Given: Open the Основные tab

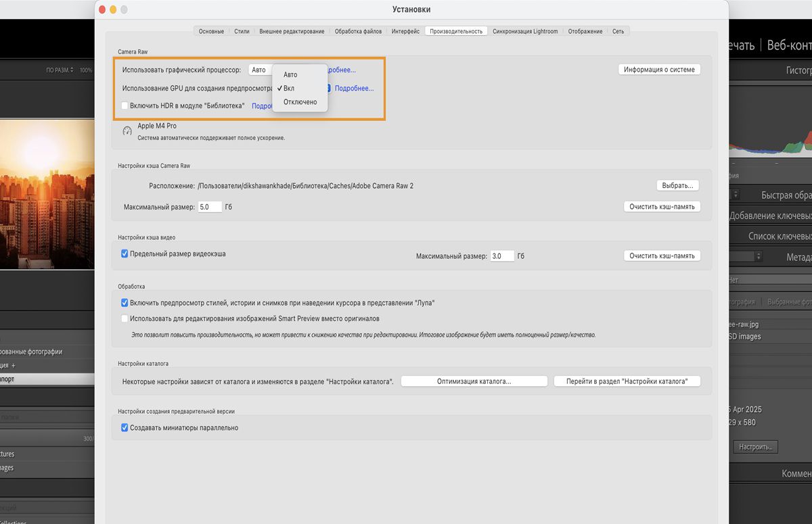Looking at the screenshot, I should coord(211,31).
